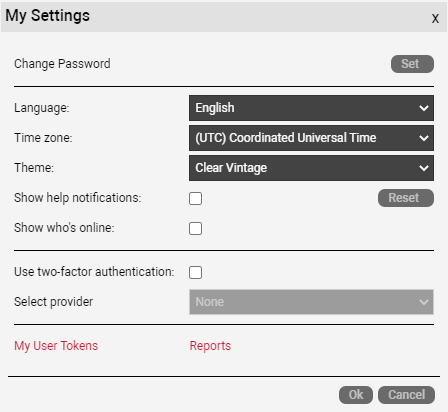Click the chevron arrow on Time zone field
Image resolution: width=448 pixels, height=412 pixels.
pyautogui.click(x=424, y=138)
